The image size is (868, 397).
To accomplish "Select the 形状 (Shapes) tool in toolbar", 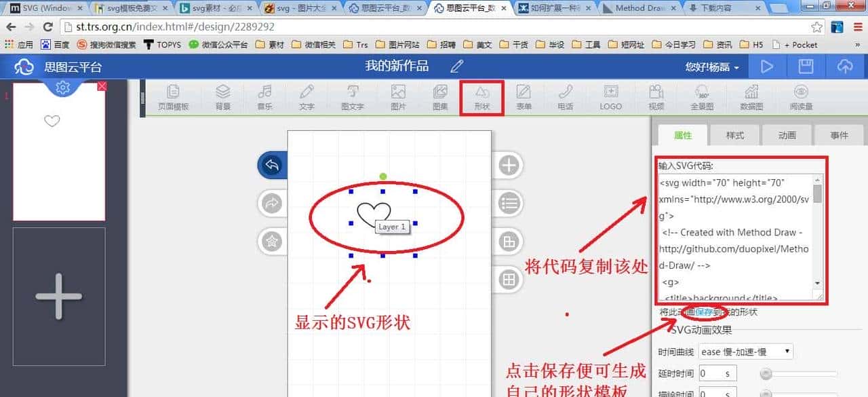I will tap(481, 97).
